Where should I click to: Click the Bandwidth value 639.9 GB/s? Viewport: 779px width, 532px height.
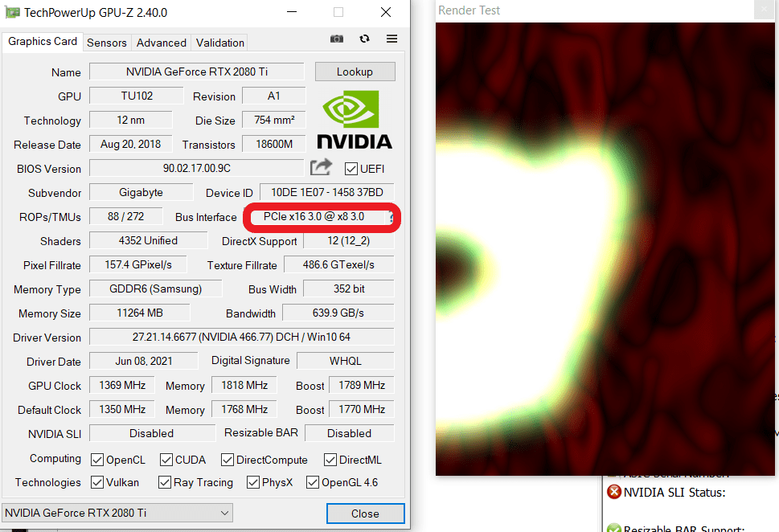click(338, 313)
